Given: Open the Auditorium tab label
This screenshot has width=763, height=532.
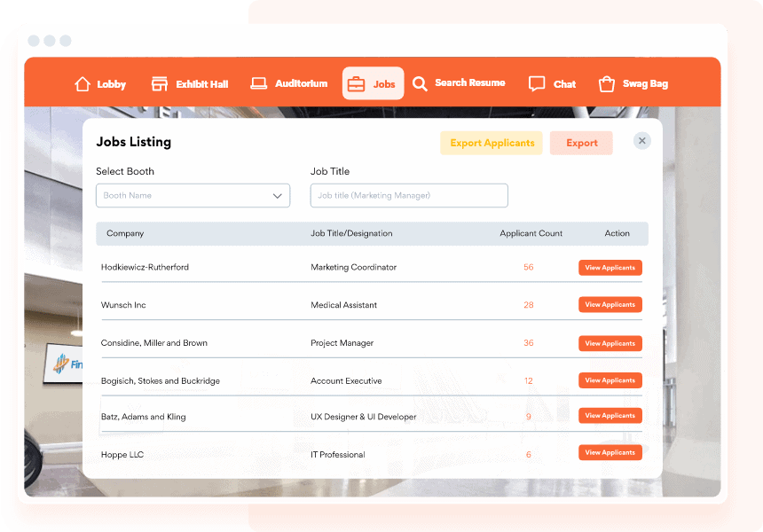Looking at the screenshot, I should point(301,84).
